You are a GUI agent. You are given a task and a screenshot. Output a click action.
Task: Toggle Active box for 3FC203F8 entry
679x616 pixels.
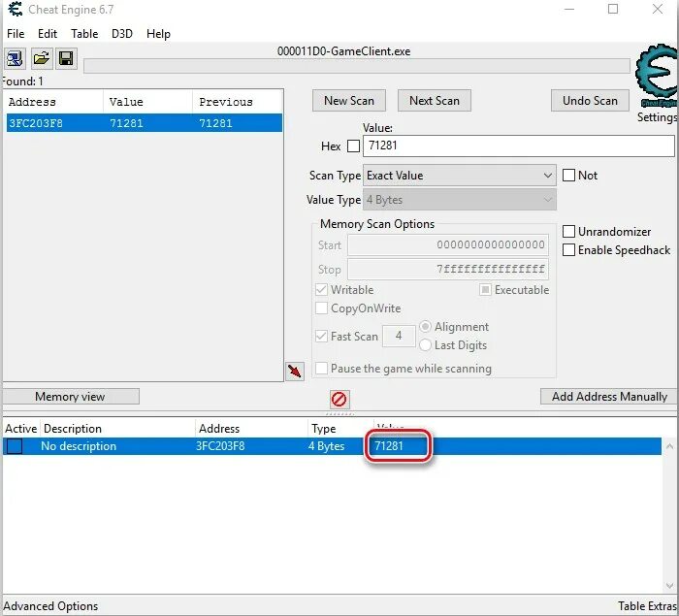tap(15, 446)
